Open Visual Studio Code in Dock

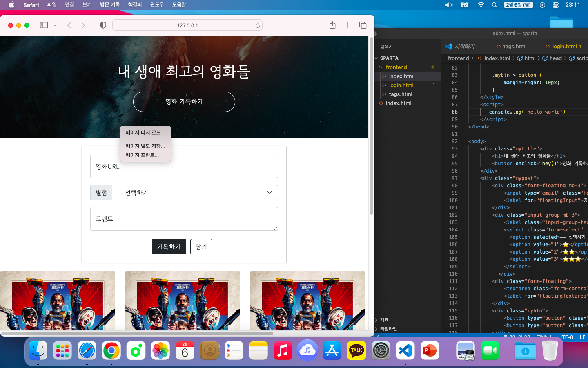pyautogui.click(x=405, y=350)
